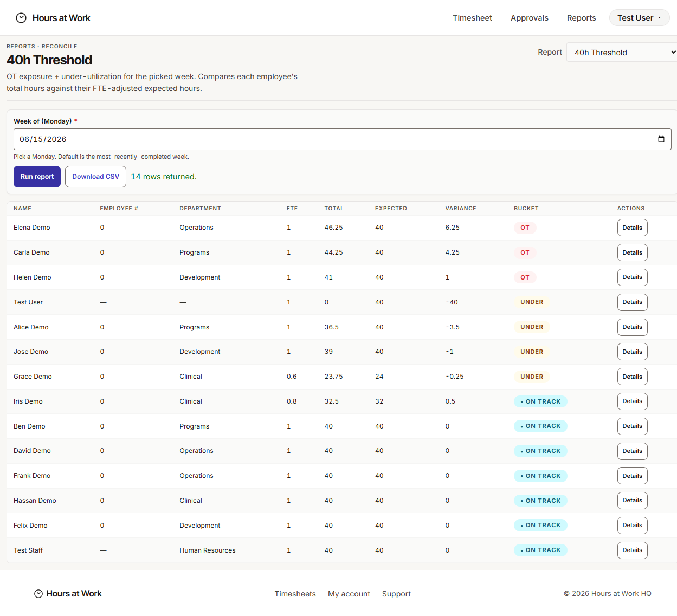Click the name Elena Demo
The width and height of the screenshot is (677, 616).
click(31, 228)
